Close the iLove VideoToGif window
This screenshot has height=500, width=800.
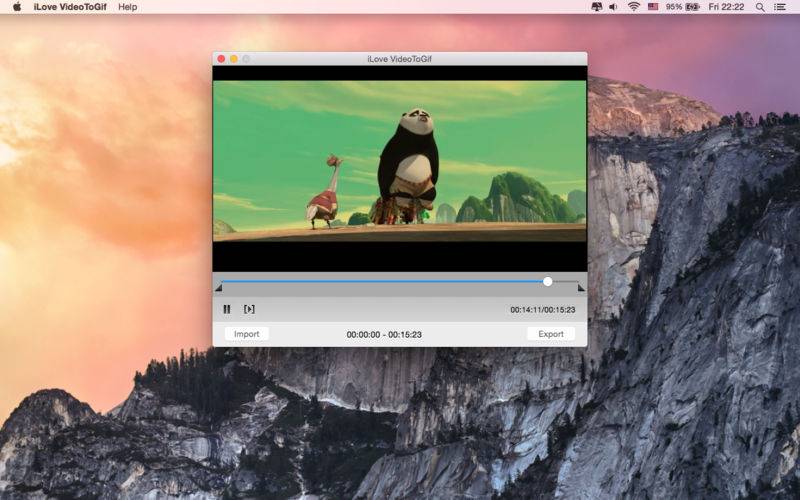click(221, 59)
